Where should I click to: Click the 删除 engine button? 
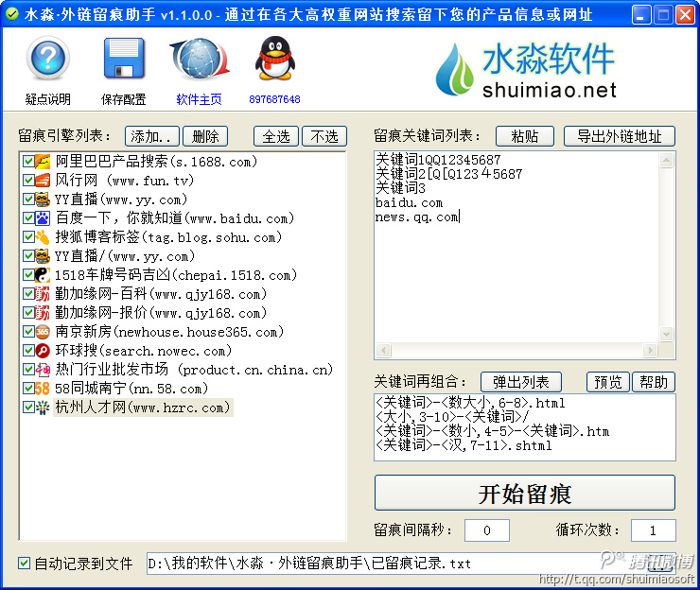(x=205, y=136)
